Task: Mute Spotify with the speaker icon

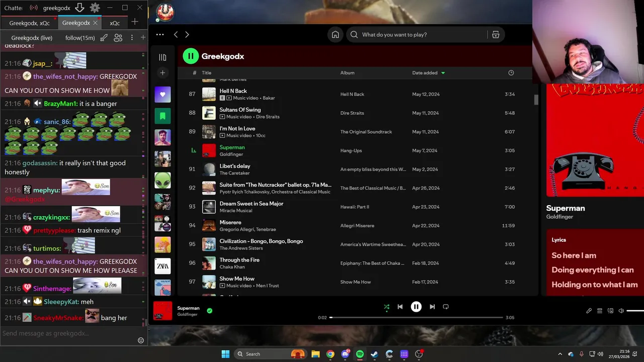Action: 621,311
